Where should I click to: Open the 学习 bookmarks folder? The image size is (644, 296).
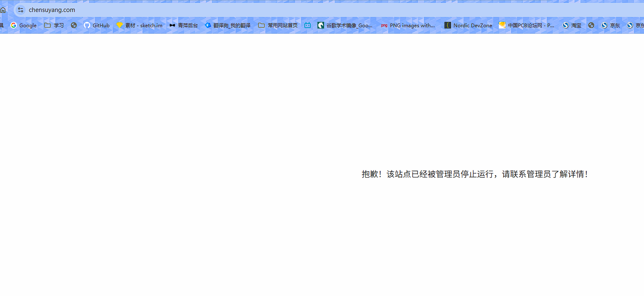click(x=54, y=25)
